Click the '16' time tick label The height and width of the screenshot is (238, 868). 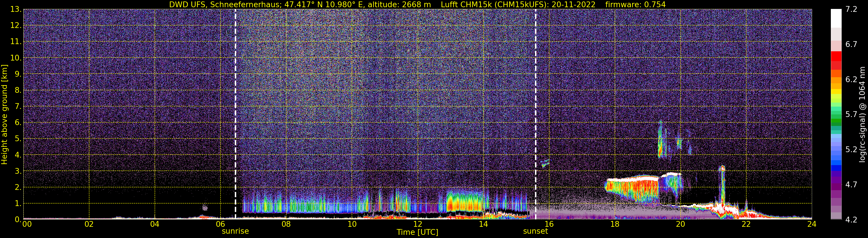point(549,224)
